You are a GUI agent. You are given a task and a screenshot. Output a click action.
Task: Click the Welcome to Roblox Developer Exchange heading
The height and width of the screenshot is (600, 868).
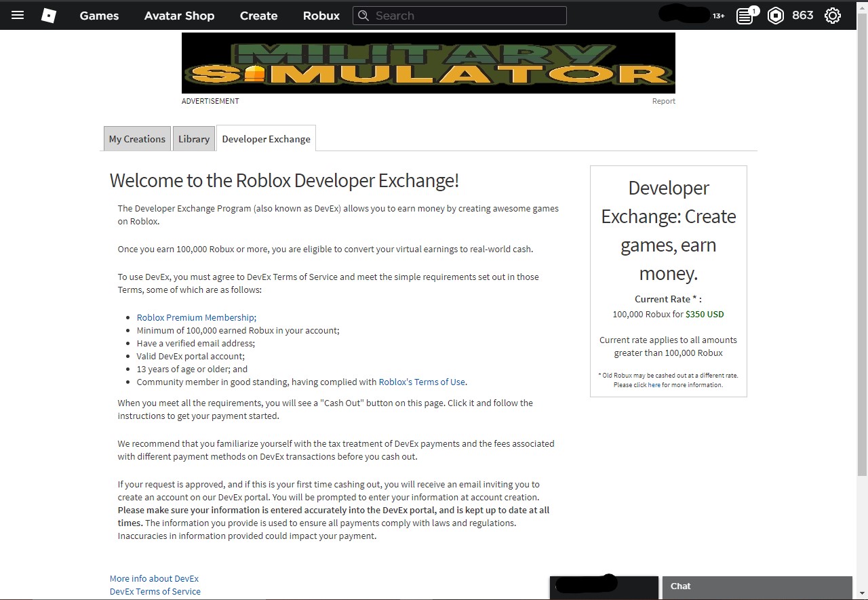click(x=284, y=180)
